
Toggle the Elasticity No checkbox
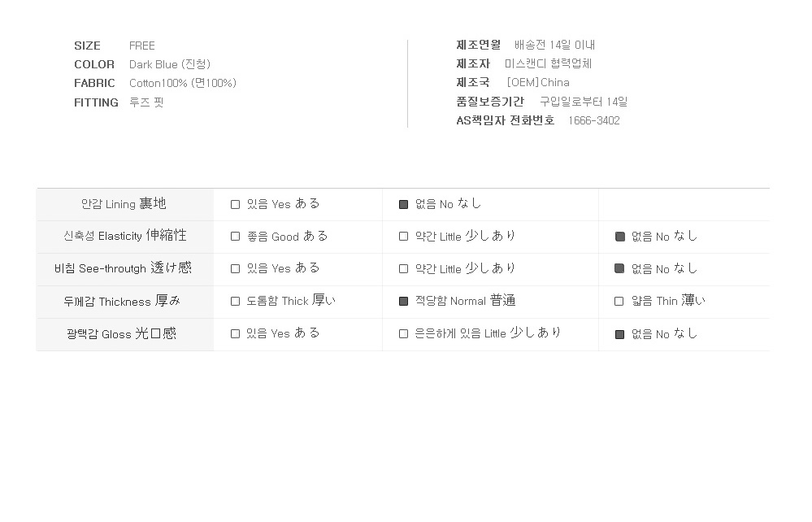pyautogui.click(x=619, y=237)
